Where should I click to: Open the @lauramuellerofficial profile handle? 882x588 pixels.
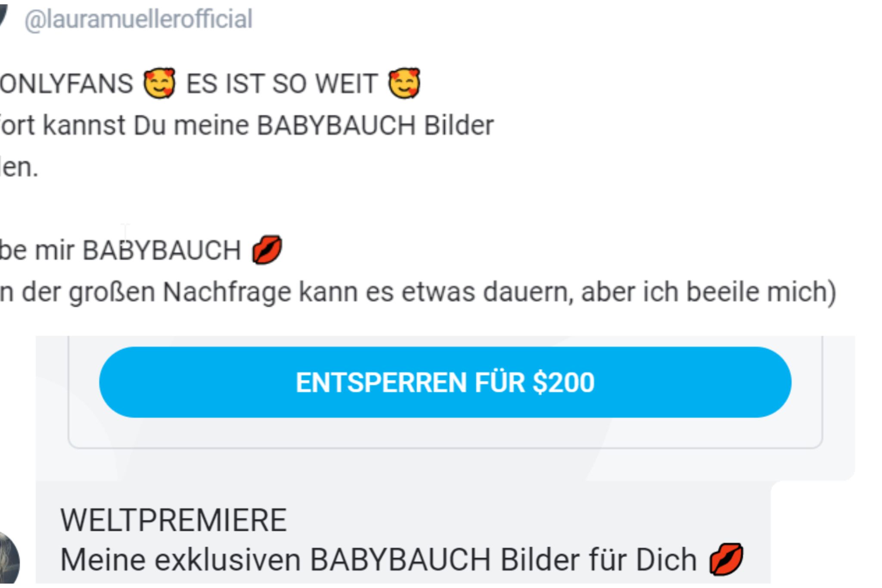138,19
